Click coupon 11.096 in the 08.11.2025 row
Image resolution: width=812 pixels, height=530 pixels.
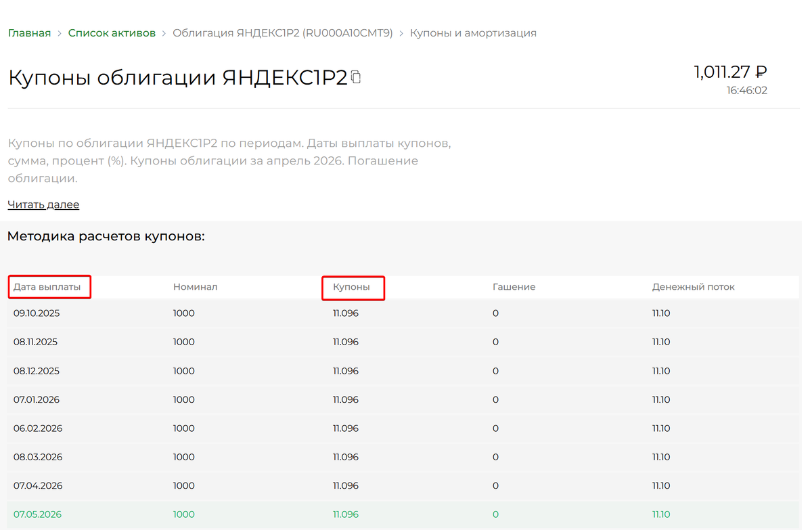pos(346,342)
